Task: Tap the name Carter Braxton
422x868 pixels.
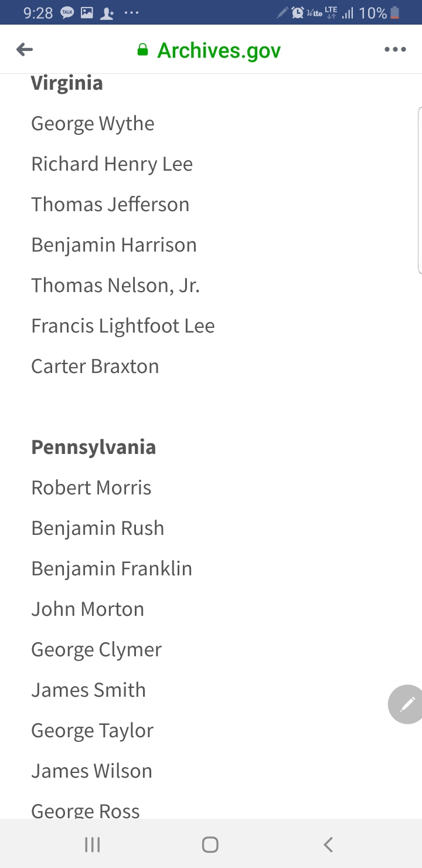Action: 95,366
